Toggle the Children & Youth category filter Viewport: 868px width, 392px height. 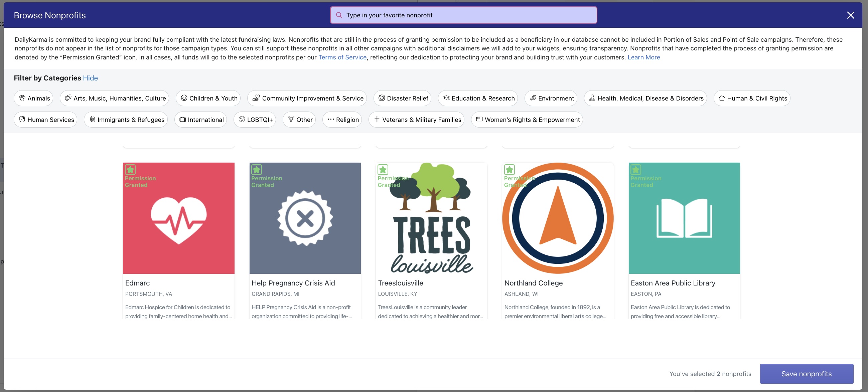208,98
